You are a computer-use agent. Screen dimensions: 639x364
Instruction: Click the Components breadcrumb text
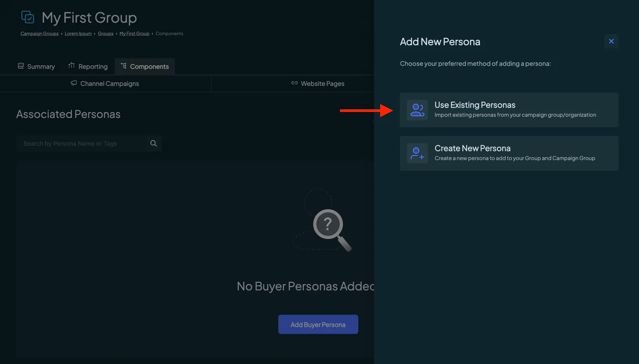169,34
